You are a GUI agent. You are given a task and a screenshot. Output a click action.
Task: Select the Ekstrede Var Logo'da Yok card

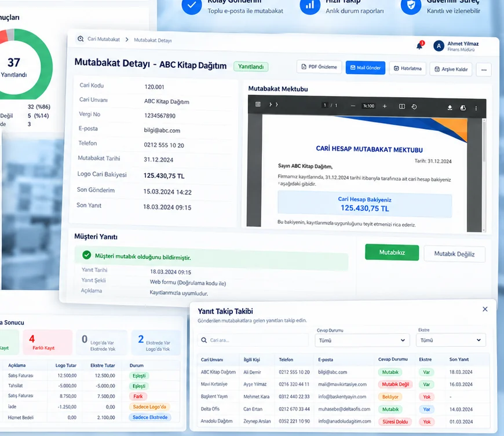pyautogui.click(x=156, y=343)
